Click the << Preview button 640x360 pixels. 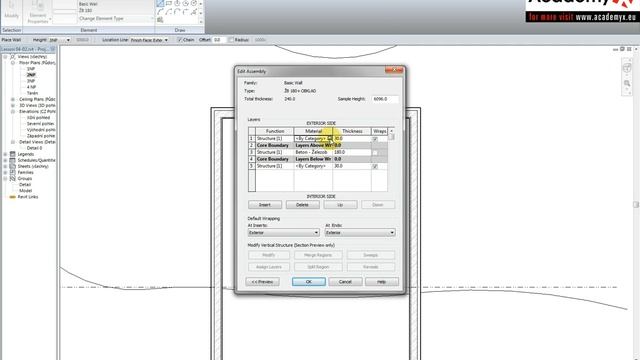[262, 282]
